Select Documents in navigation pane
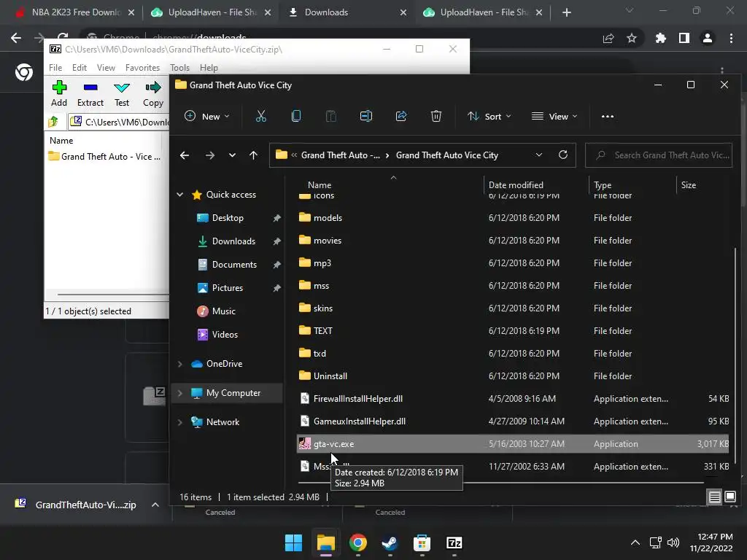Viewport: 747px width, 560px height. tap(234, 264)
